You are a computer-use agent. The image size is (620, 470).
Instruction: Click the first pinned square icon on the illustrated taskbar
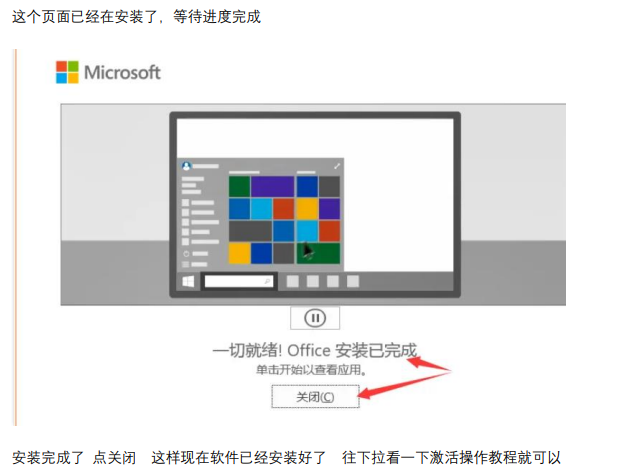pyautogui.click(x=293, y=281)
